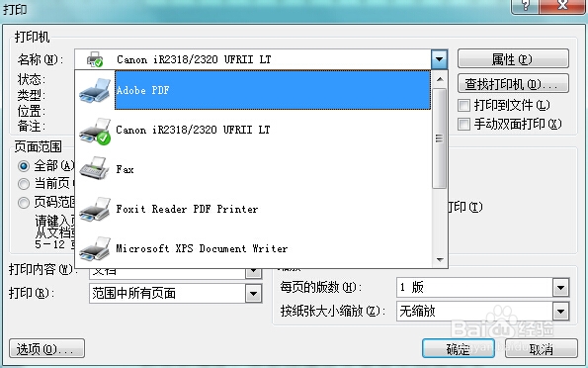Screen dimensions: 588x368
Task: Click the Foxit Reader PDF Printer icon
Action: (95, 209)
